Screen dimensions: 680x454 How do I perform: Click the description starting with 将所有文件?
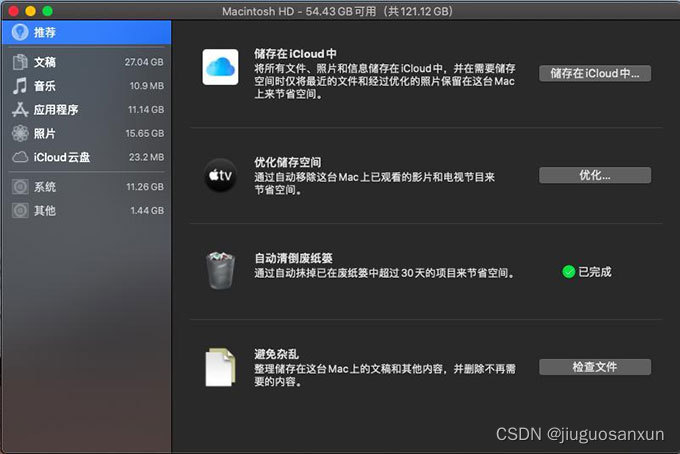385,81
